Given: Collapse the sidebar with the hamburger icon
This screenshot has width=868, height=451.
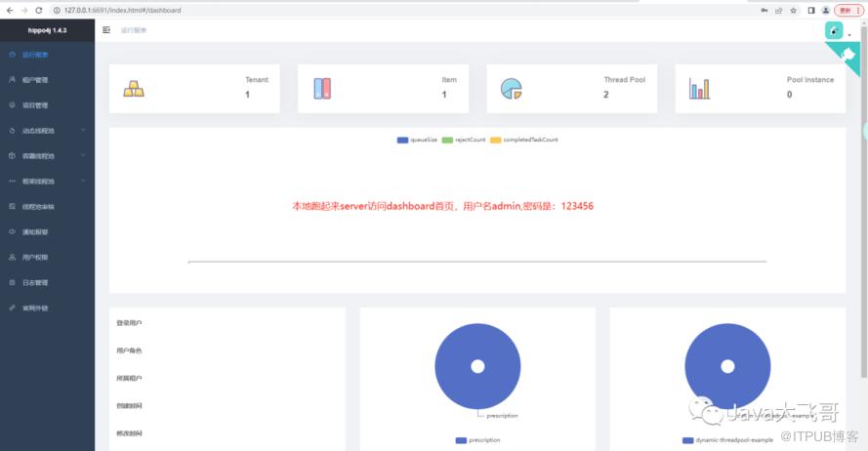Looking at the screenshot, I should [x=106, y=30].
